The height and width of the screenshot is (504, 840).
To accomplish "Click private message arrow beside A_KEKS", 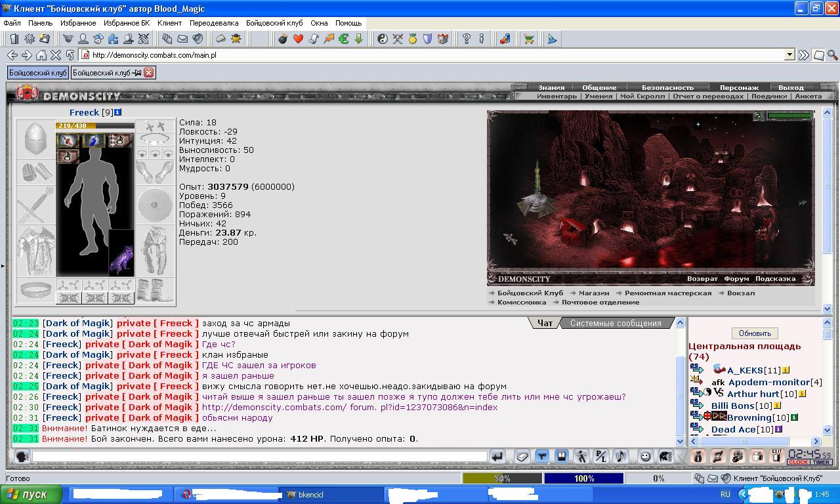I will point(696,369).
